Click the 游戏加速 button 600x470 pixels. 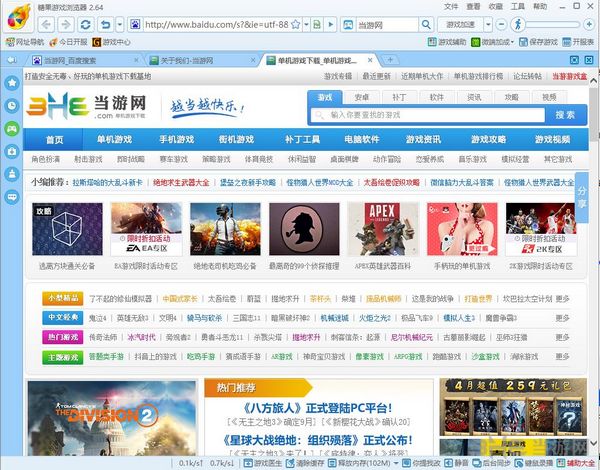tap(460, 25)
